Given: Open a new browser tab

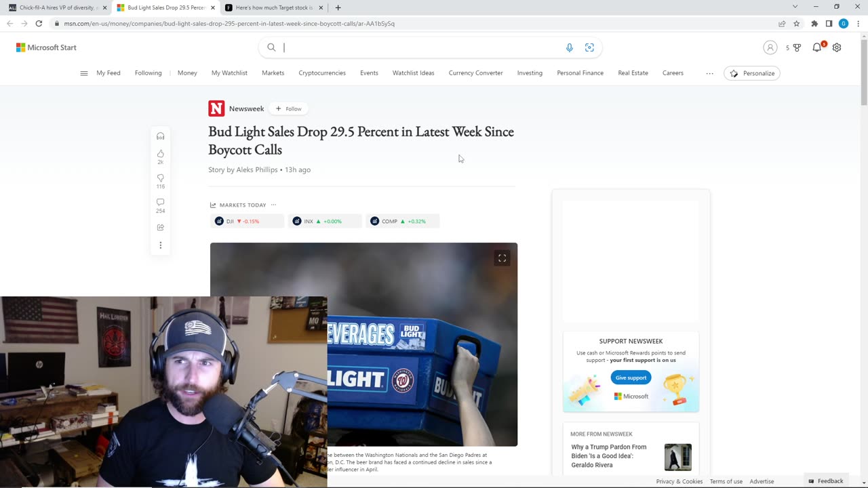Looking at the screenshot, I should pos(338,7).
